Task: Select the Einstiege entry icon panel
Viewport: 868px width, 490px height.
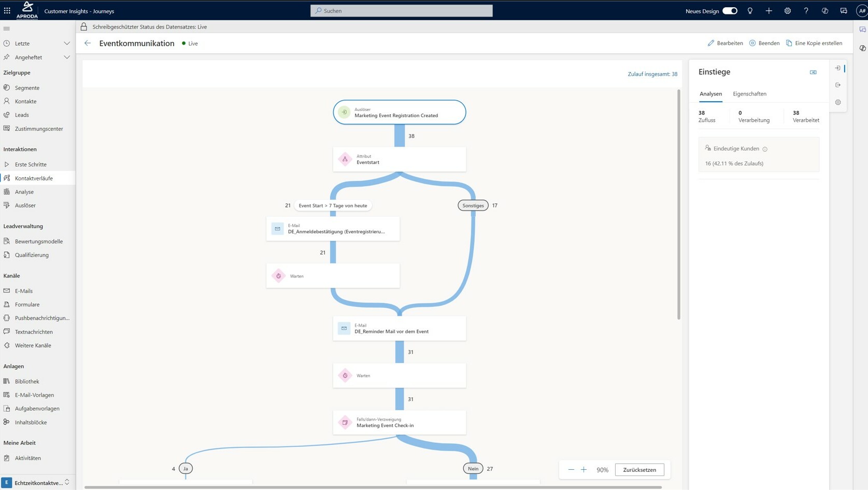Action: point(837,68)
